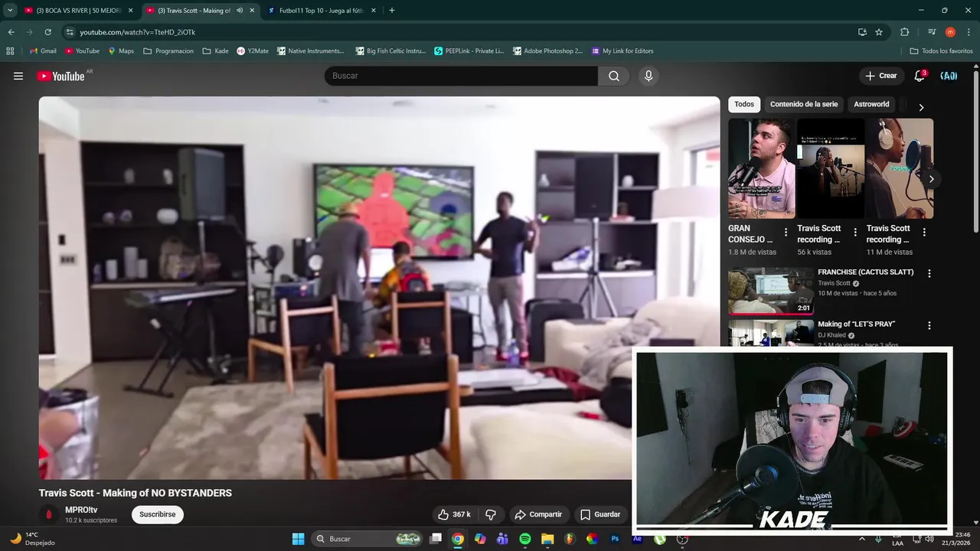Go to the YouTube home logo
The image size is (980, 551).
coord(60,76)
